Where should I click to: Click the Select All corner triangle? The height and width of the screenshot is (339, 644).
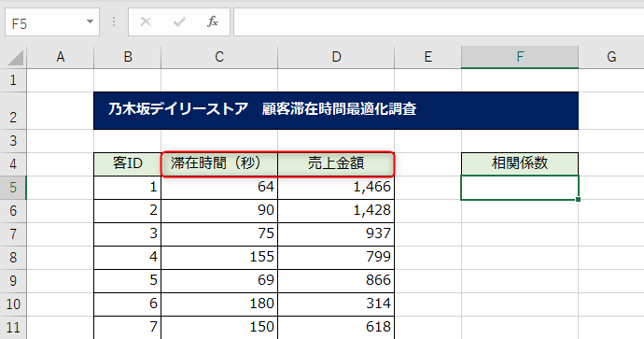tap(15, 58)
